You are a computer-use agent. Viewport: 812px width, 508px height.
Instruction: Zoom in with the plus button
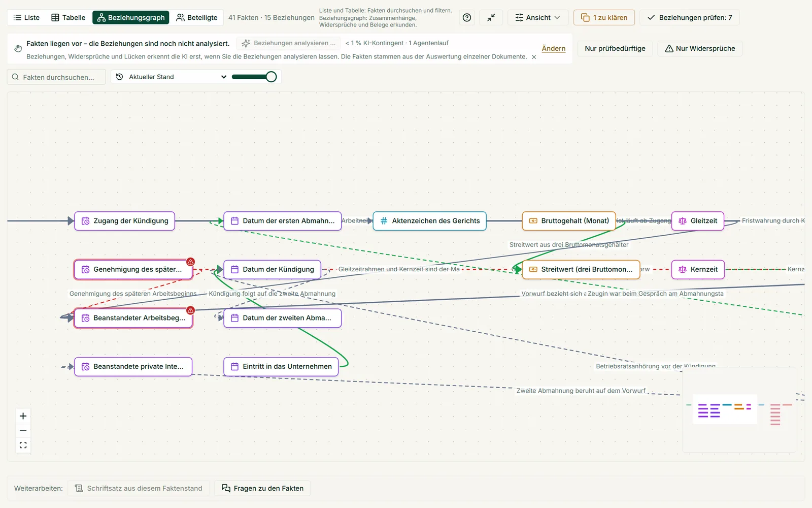pos(23,416)
